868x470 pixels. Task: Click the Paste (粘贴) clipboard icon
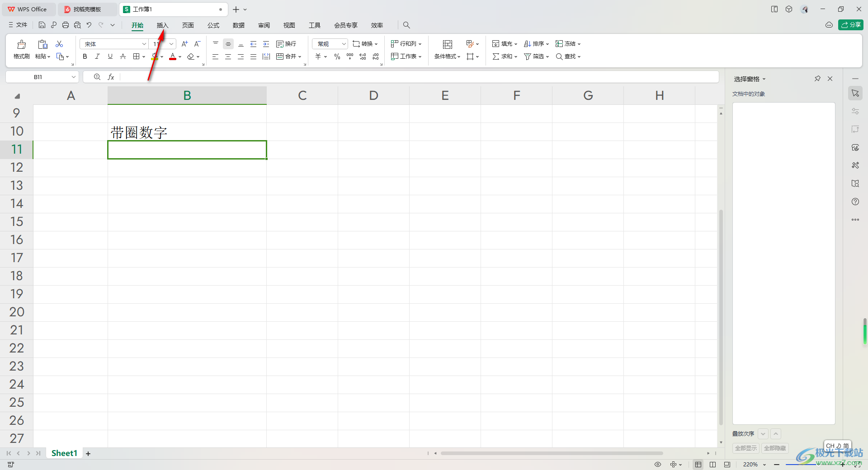42,44
